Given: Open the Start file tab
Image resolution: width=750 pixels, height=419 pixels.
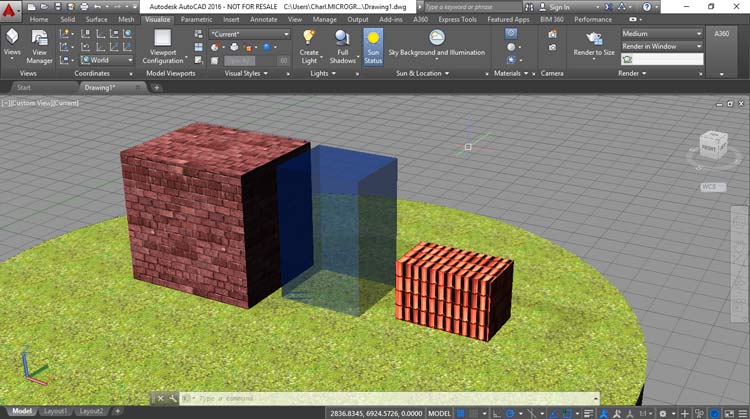Looking at the screenshot, I should (26, 88).
